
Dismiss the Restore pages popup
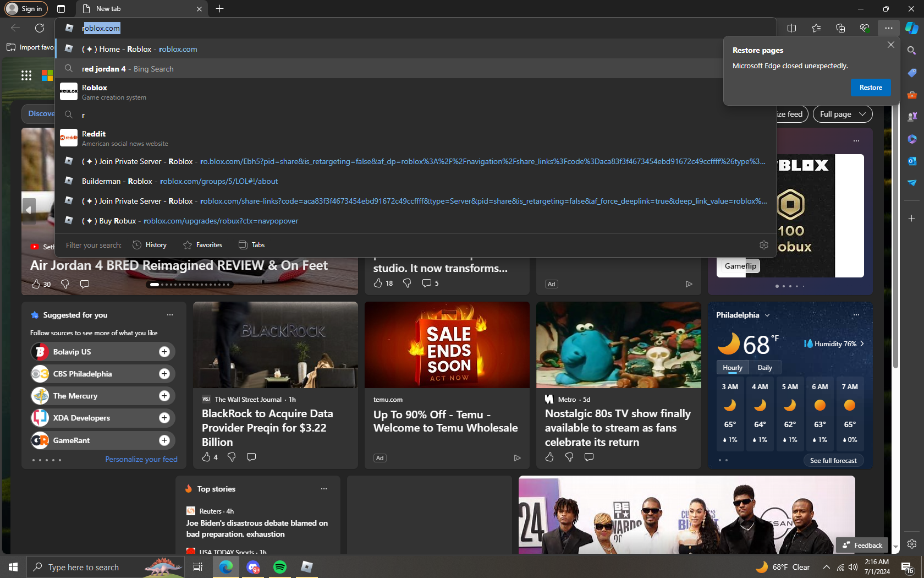pos(890,45)
